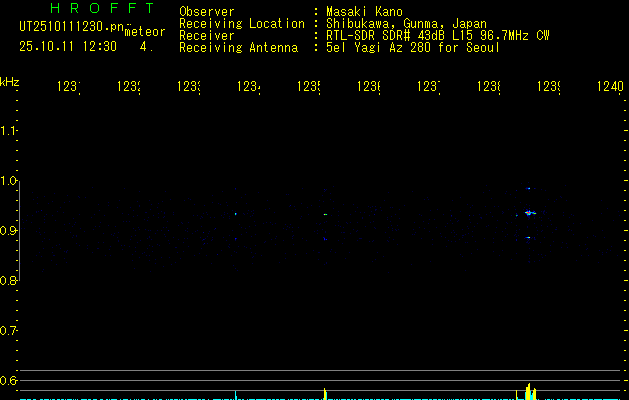The width and height of the screenshot is (629, 400).
Task: Click the word meteor under the filename
Action: click(x=145, y=32)
